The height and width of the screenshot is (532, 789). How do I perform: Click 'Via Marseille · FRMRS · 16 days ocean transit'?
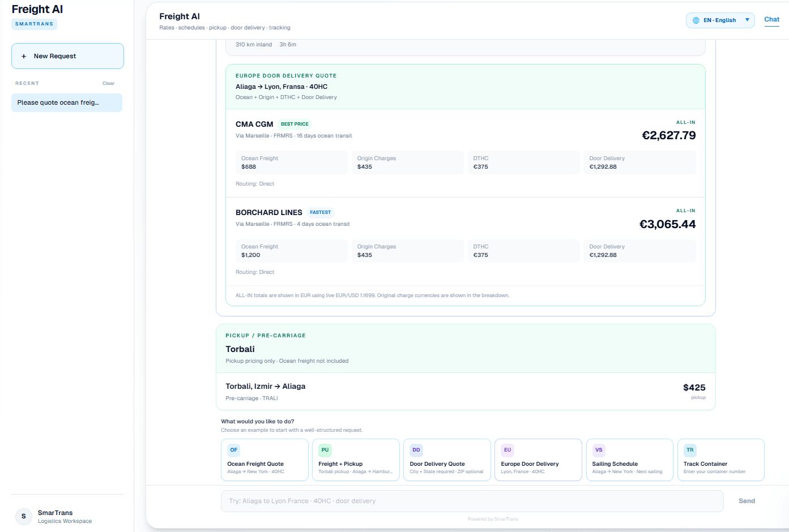tap(294, 136)
